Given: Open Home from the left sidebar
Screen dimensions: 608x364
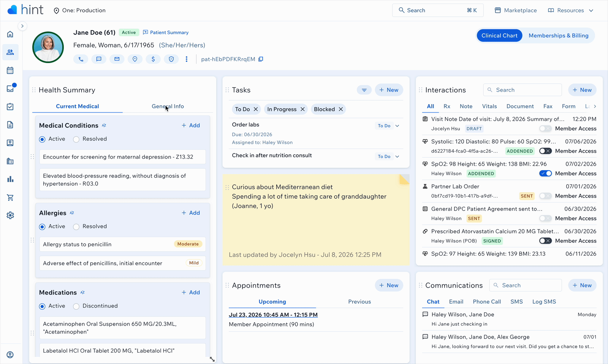Looking at the screenshot, I should pos(10,34).
